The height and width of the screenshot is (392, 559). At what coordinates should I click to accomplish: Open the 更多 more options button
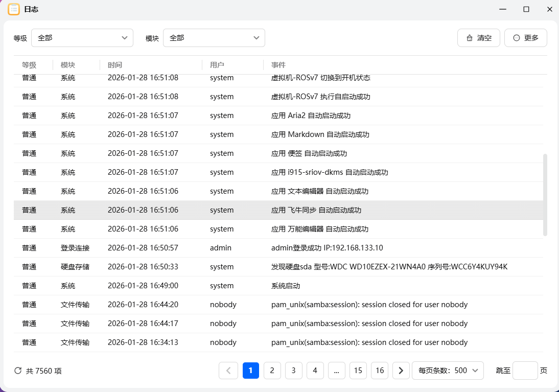pyautogui.click(x=525, y=38)
